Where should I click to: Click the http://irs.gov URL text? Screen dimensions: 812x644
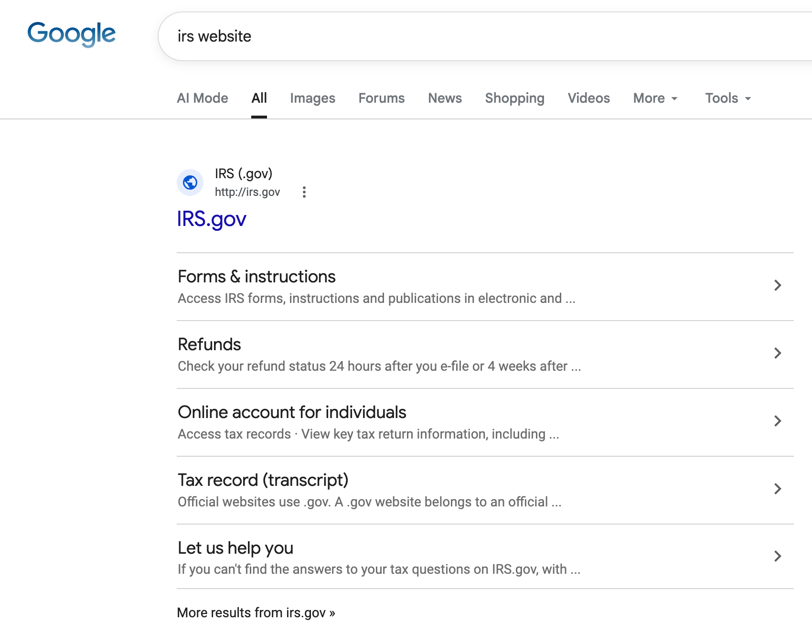pyautogui.click(x=247, y=192)
